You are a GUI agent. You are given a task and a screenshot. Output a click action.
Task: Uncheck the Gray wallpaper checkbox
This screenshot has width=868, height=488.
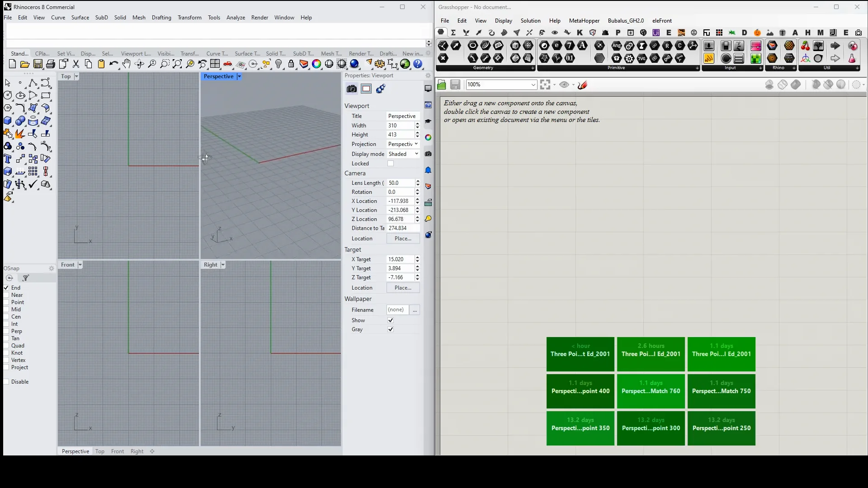pos(391,329)
